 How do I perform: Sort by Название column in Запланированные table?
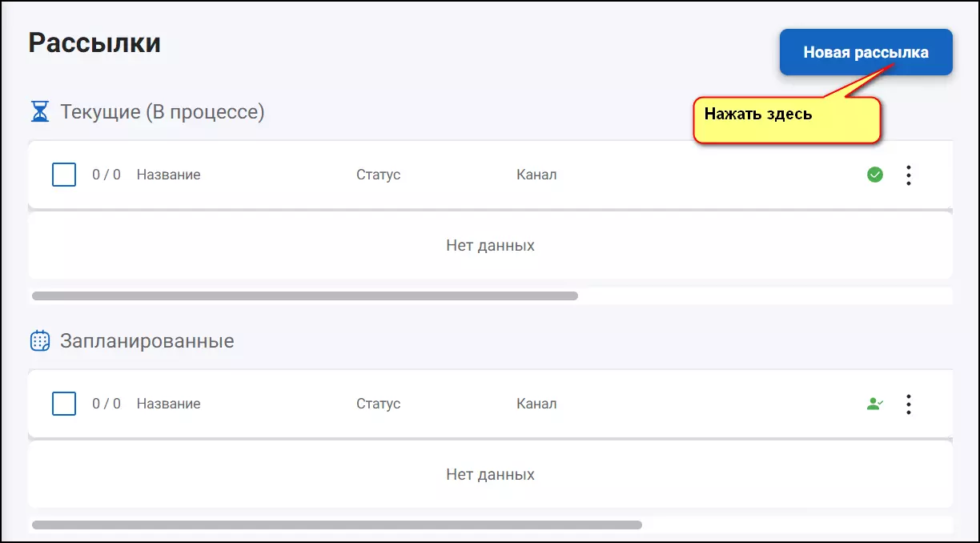click(168, 404)
